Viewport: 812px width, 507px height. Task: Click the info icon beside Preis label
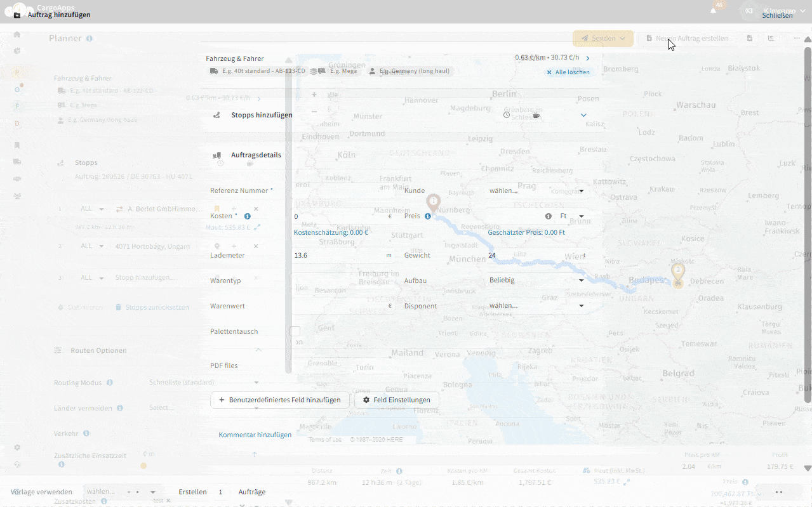(428, 216)
